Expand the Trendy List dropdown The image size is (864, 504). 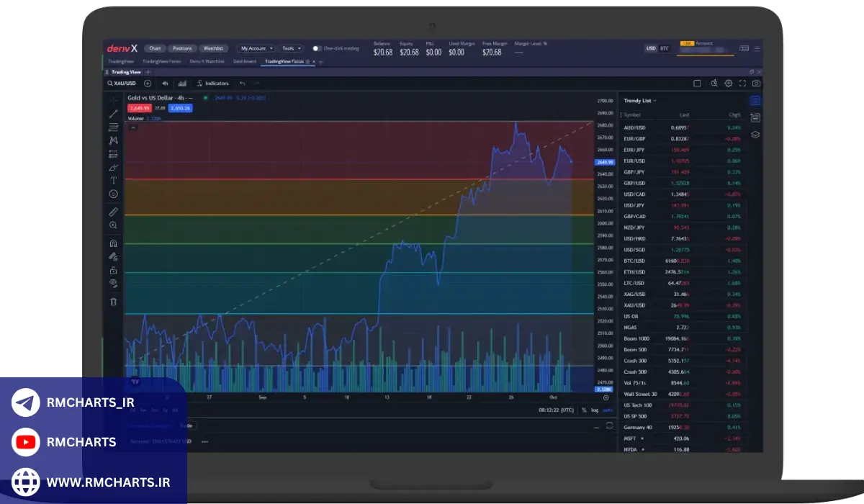pyautogui.click(x=639, y=101)
